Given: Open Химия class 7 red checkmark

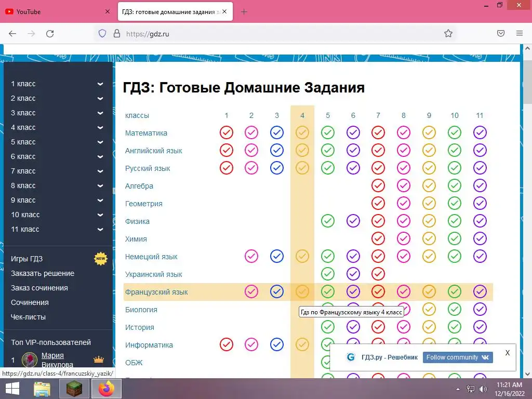Looking at the screenshot, I should pos(378,238).
